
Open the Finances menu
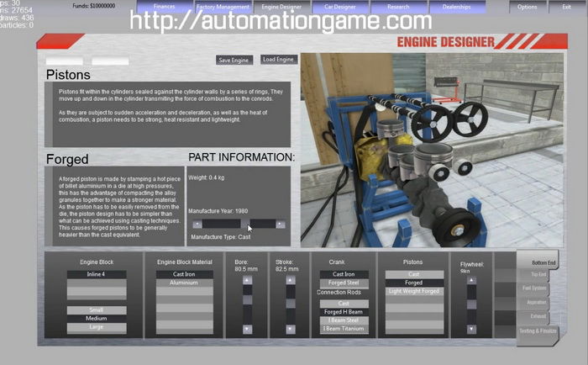tap(164, 7)
